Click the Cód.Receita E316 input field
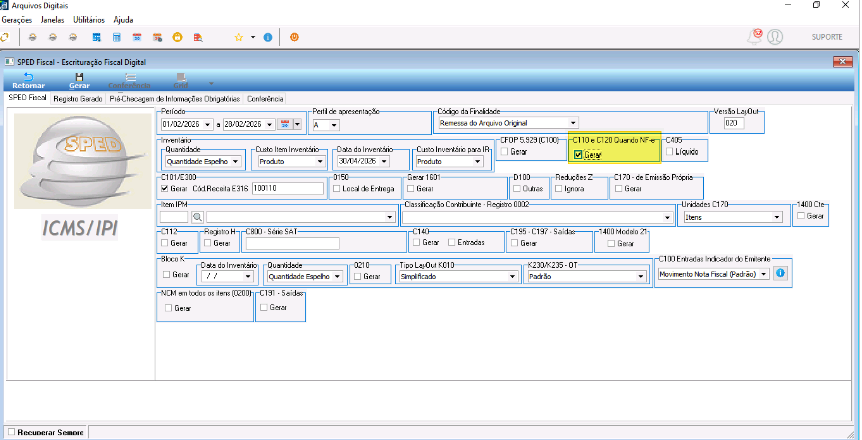The height and width of the screenshot is (440, 862). coord(289,188)
